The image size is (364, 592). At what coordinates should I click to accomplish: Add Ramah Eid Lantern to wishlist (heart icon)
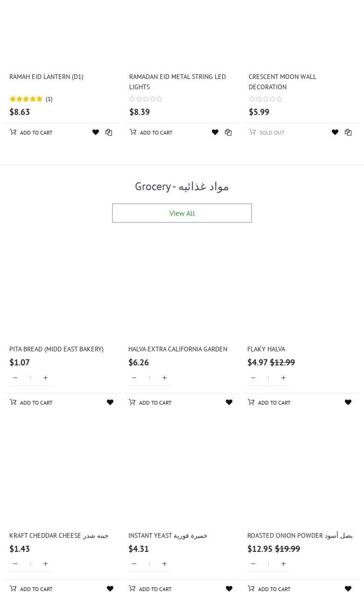(96, 132)
